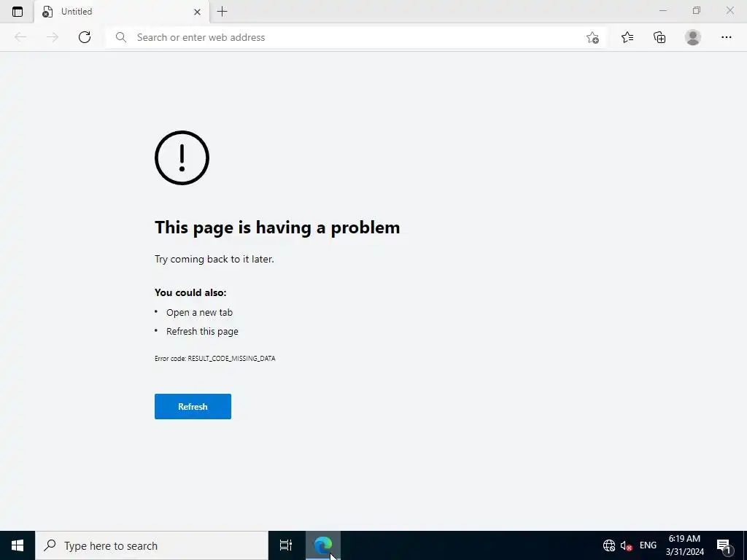Add this page to favorites star

[x=592, y=37]
